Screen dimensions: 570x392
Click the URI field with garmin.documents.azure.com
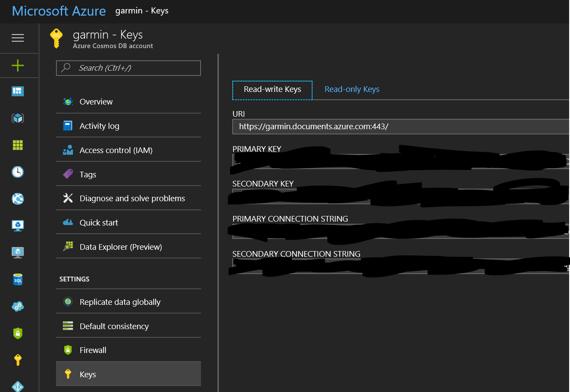pos(401,127)
